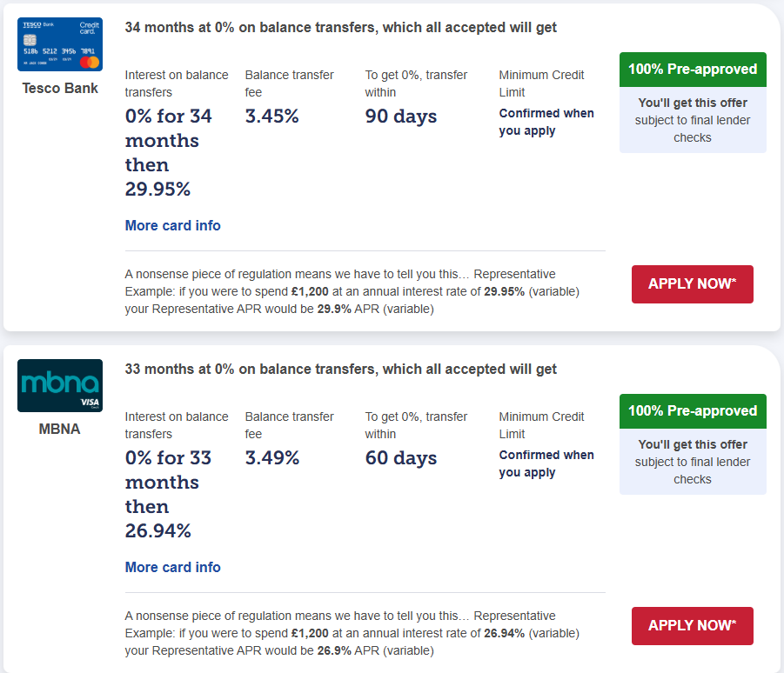Screen dimensions: 784x673
Task: Apply now for the Tesco Bank card
Action: pos(692,284)
